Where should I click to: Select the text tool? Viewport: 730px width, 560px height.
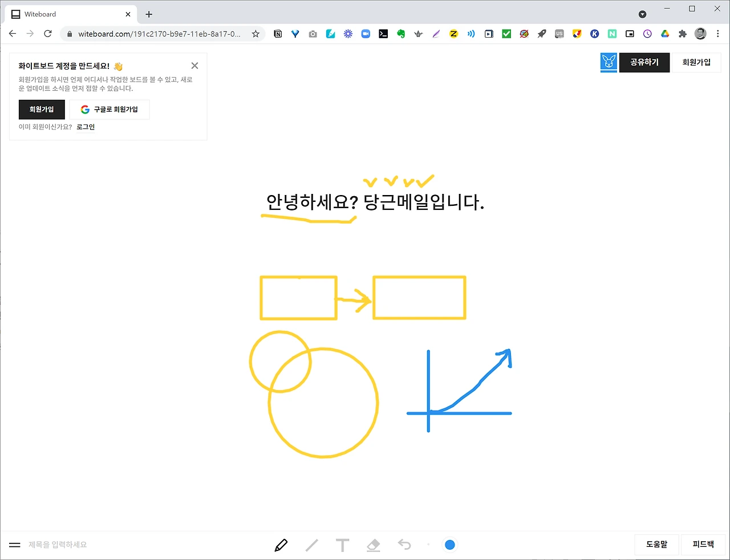coord(342,545)
